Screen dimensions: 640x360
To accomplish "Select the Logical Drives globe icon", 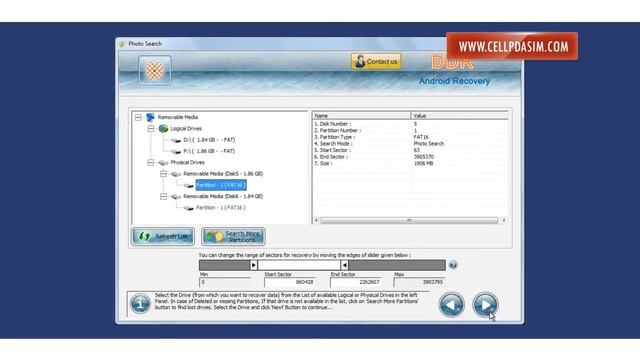I will click(163, 129).
